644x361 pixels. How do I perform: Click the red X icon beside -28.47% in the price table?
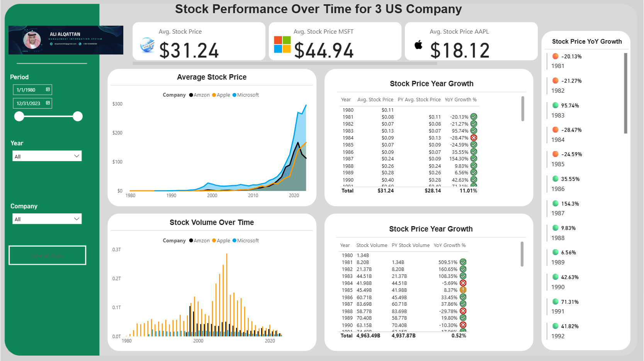coord(474,138)
